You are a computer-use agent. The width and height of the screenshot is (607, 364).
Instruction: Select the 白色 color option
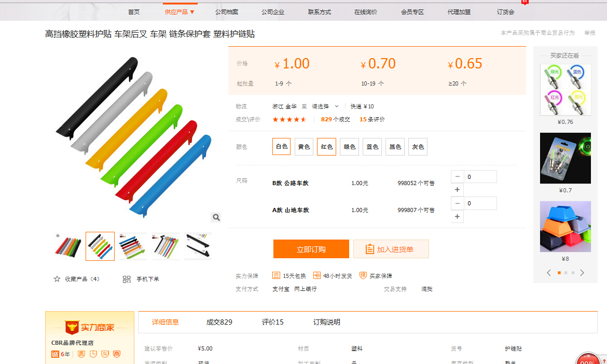coord(281,147)
